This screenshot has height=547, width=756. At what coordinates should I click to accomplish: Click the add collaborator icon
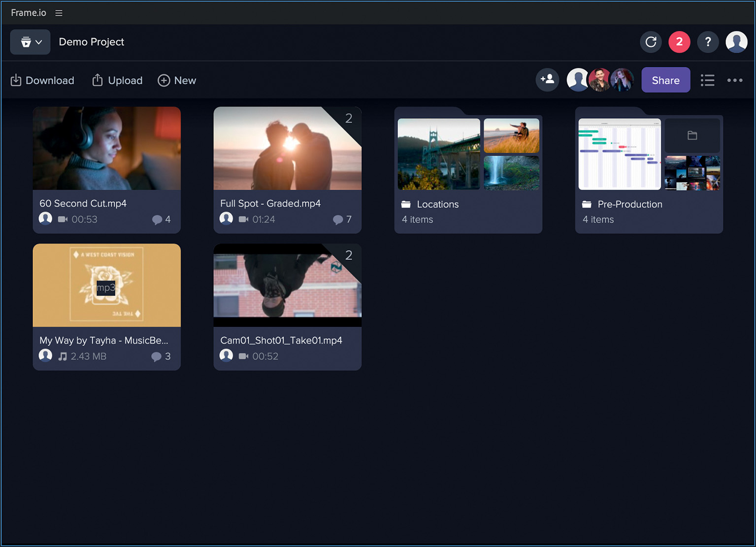point(547,80)
